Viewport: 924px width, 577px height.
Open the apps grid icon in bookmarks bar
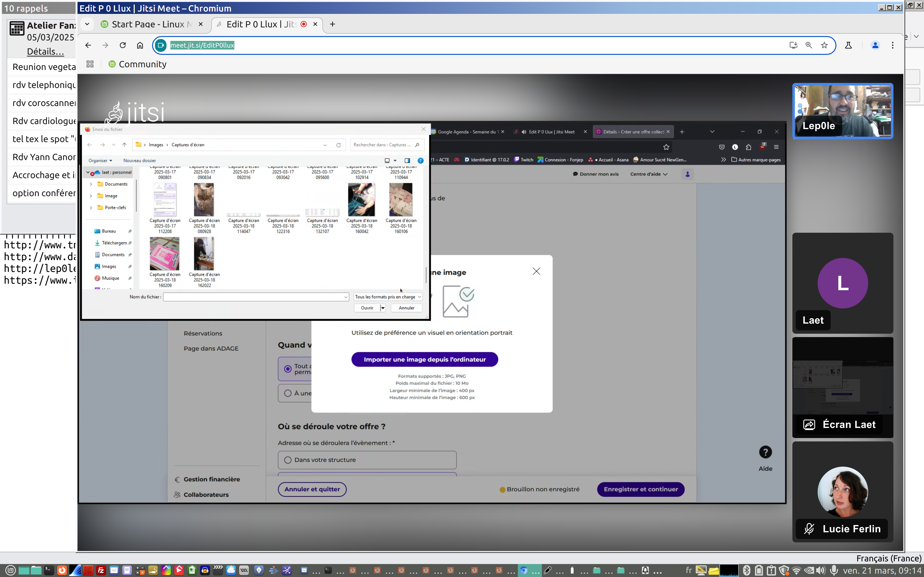[90, 64]
